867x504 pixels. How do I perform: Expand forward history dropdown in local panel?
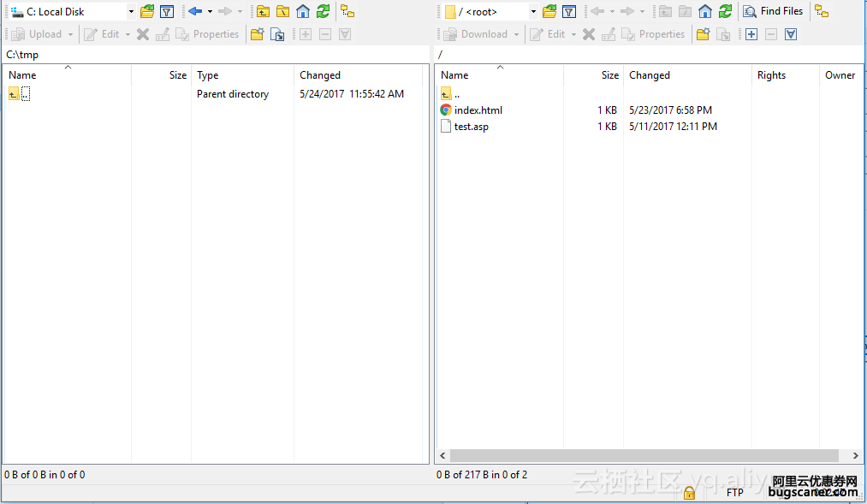[240, 11]
